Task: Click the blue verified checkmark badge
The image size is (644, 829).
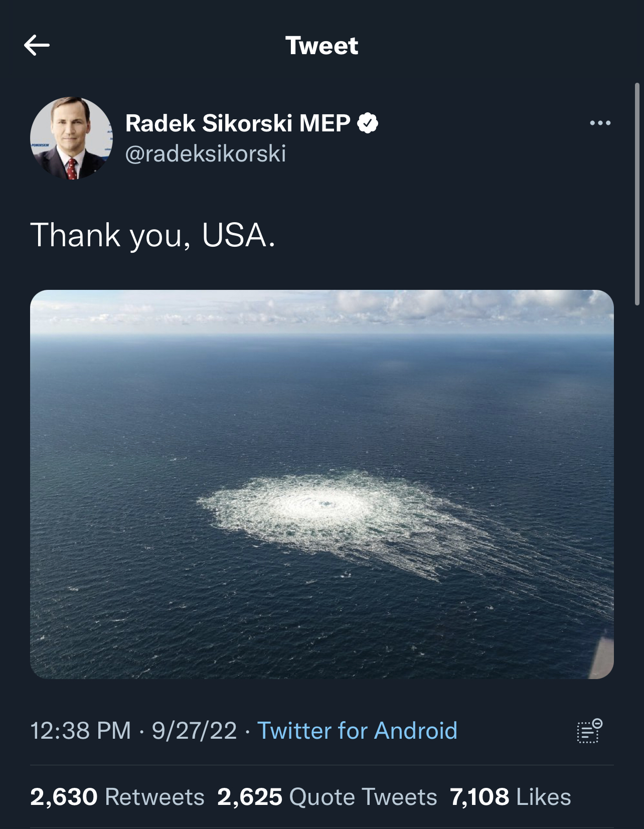Action: coord(368,123)
